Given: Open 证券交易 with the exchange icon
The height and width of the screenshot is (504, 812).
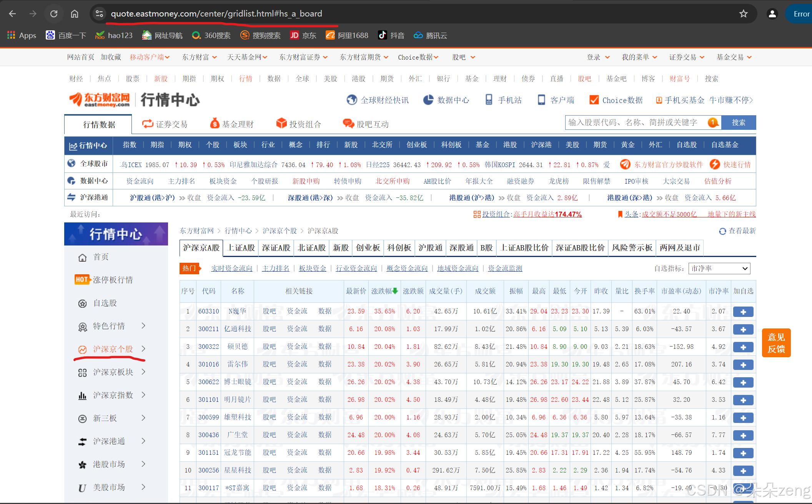Looking at the screenshot, I should click(x=165, y=124).
